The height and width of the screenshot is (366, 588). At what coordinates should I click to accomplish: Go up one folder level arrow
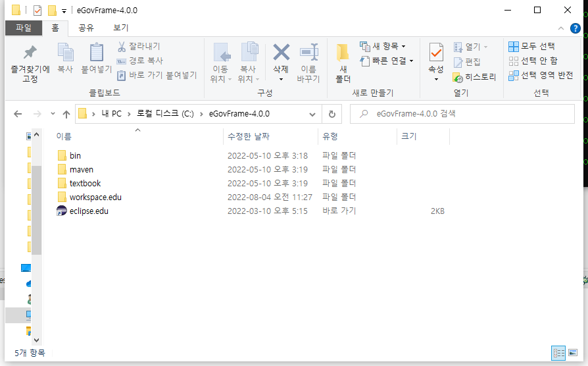pyautogui.click(x=66, y=114)
